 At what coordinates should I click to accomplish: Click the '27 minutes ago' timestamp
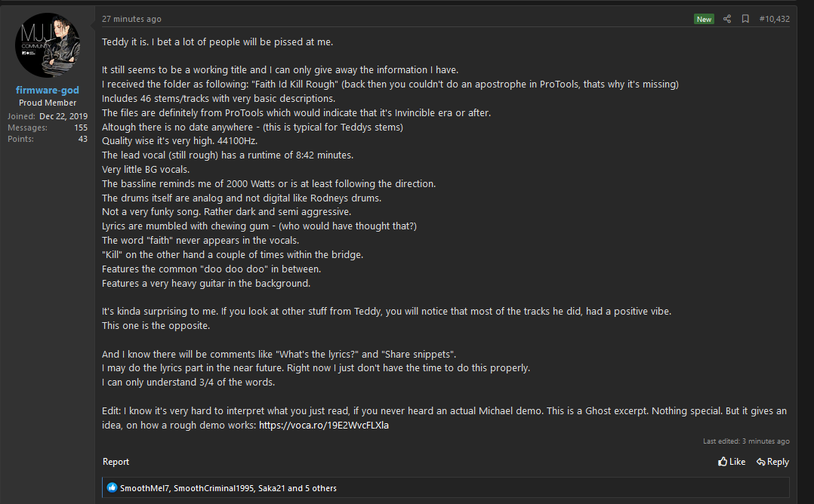[x=131, y=19]
